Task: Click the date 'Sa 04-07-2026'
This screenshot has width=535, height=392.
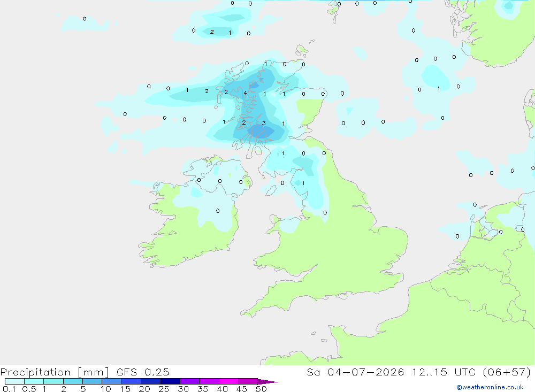Action: click(x=355, y=372)
